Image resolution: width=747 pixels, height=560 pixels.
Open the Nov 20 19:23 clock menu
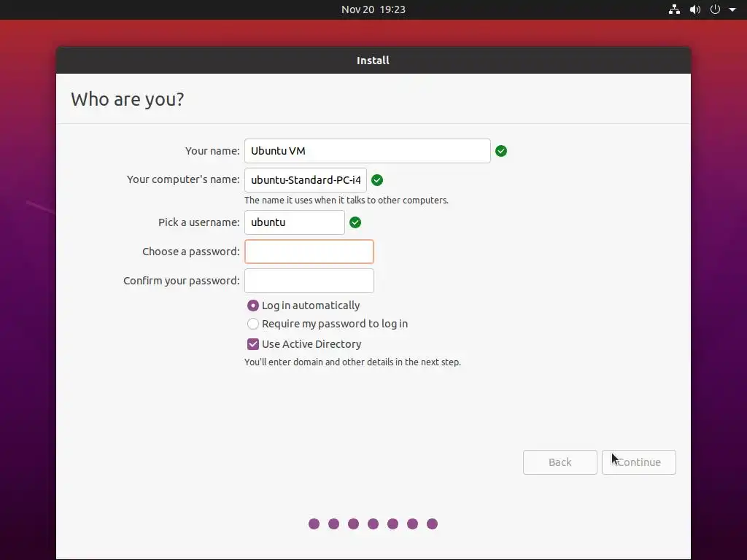point(373,9)
